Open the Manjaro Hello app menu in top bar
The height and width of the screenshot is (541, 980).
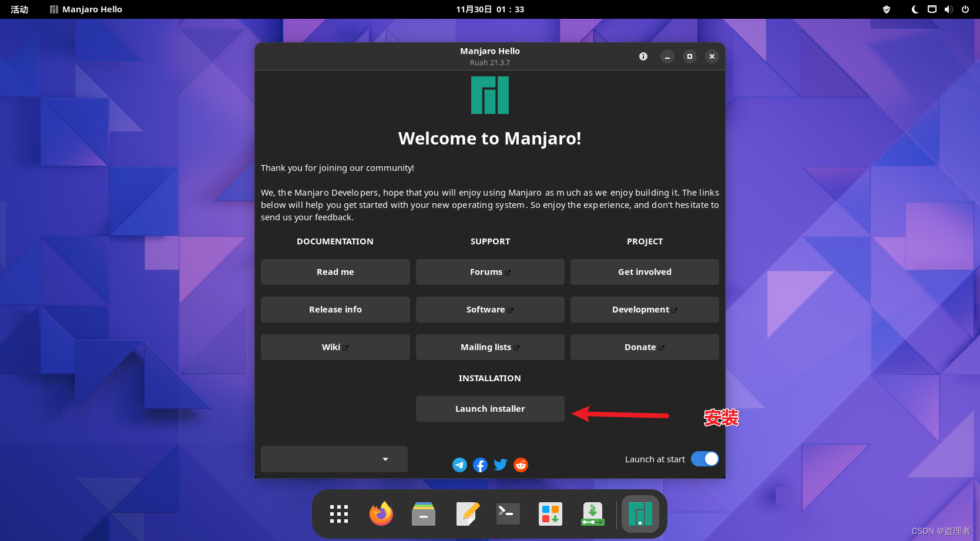86,9
